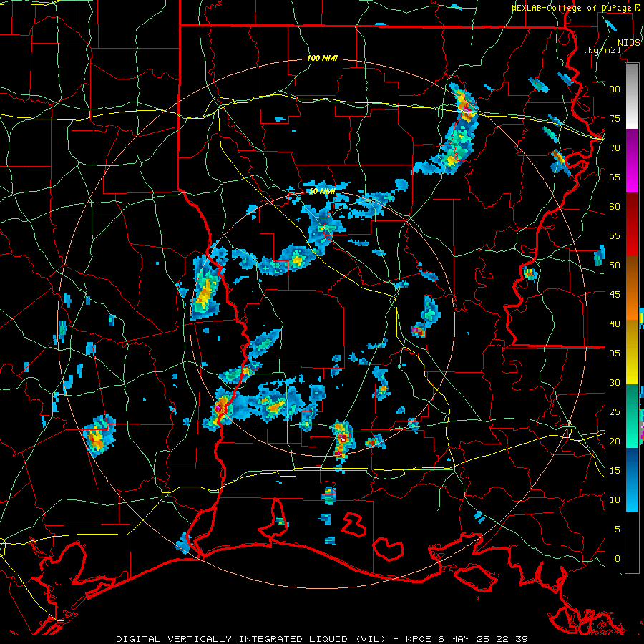Click the 35 value on the color scale
This screenshot has width=644, height=644.
pyautogui.click(x=615, y=353)
